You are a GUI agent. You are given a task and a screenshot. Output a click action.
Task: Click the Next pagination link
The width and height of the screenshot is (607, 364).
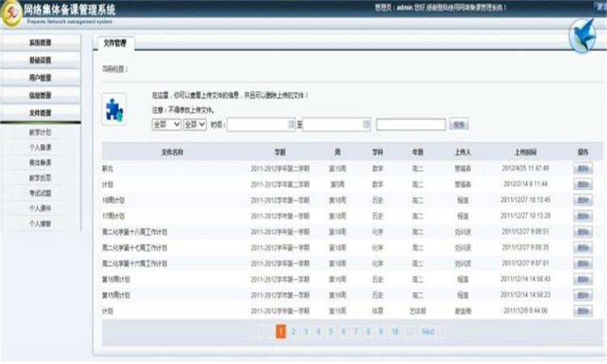(x=428, y=332)
